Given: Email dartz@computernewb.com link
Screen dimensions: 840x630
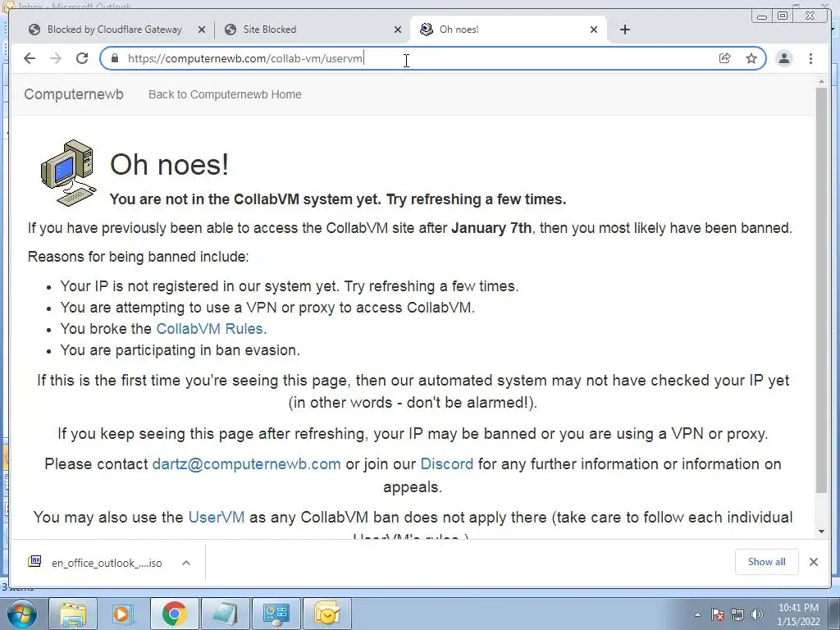Looking at the screenshot, I should (246, 464).
